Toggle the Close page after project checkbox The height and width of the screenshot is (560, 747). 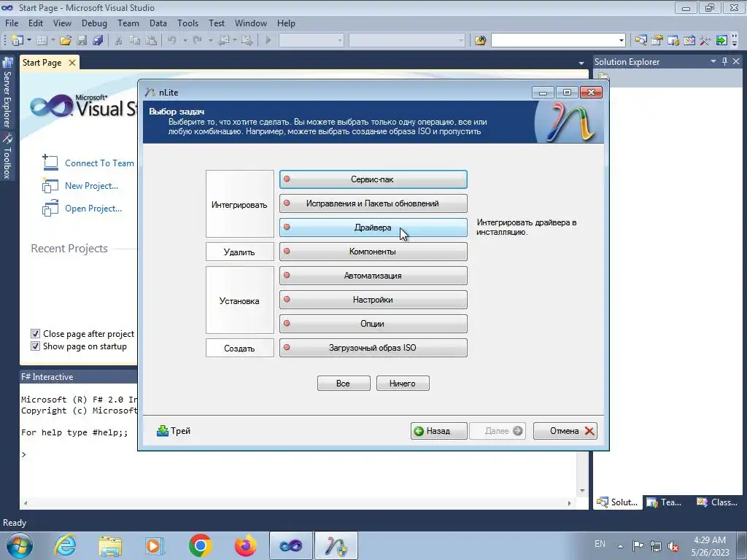pyautogui.click(x=35, y=333)
